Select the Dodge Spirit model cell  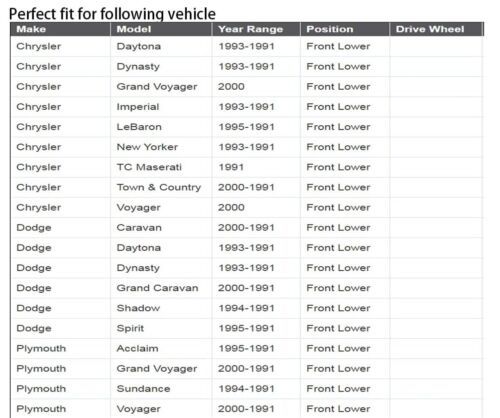click(x=161, y=328)
